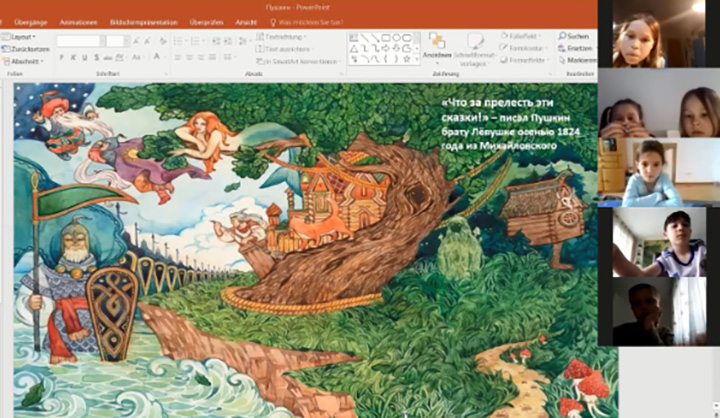The height and width of the screenshot is (418, 720).
Task: Select the slide quote text starting 'Что за прелесть'
Action: (x=510, y=124)
